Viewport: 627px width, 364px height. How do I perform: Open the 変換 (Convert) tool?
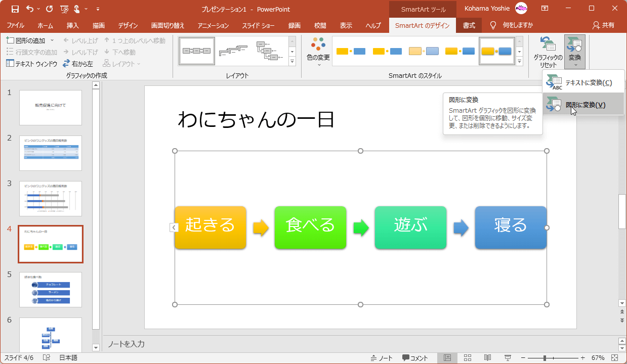pos(574,51)
